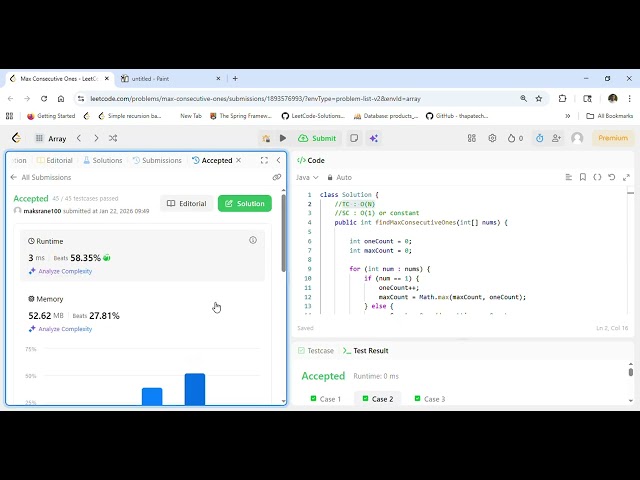The image size is (640, 480).
Task: Open the notes icon beside Submit
Action: coord(354,138)
